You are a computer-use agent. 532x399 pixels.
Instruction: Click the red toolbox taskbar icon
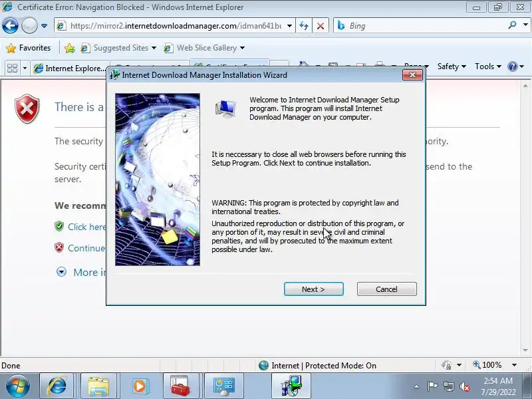click(x=180, y=386)
